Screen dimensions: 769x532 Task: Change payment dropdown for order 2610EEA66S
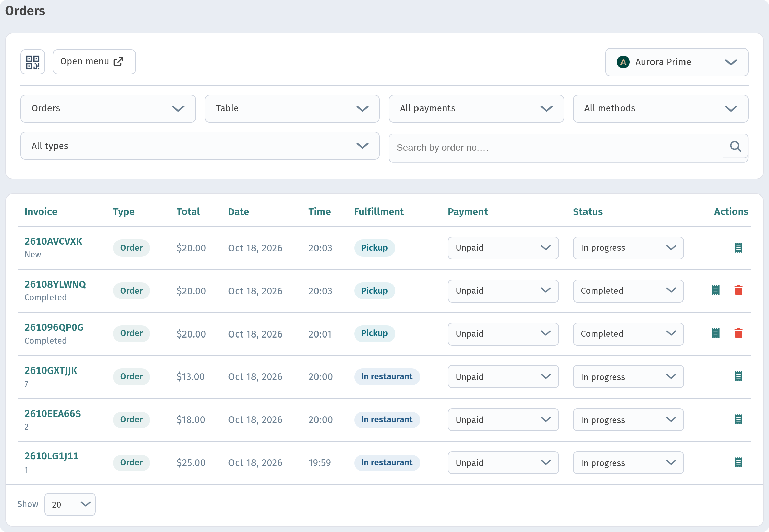coord(503,420)
